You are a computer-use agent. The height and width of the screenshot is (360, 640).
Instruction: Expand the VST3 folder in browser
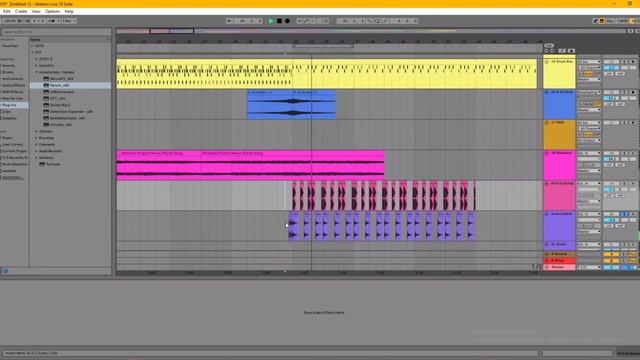click(33, 46)
